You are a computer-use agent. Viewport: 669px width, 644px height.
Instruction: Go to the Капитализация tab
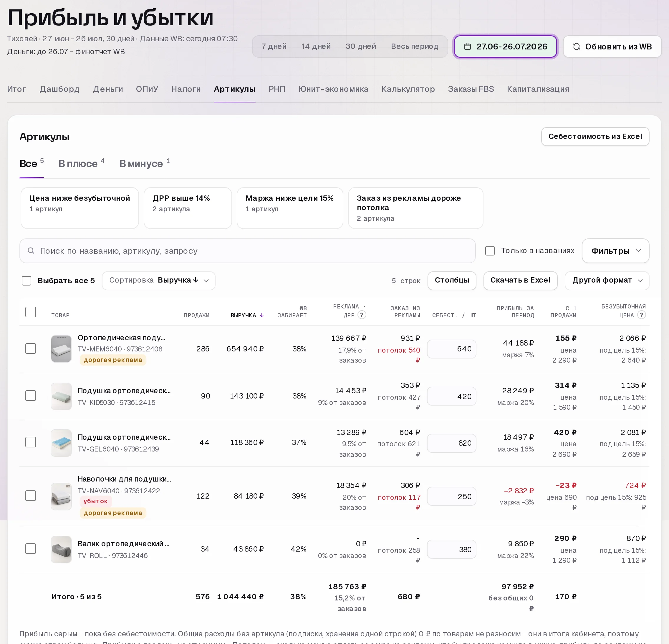click(538, 89)
